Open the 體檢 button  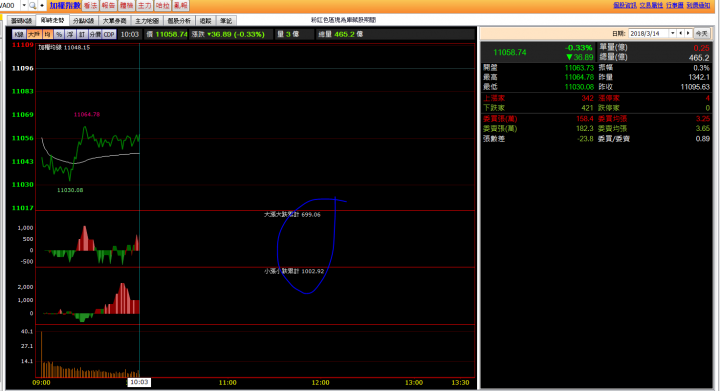[x=126, y=6]
